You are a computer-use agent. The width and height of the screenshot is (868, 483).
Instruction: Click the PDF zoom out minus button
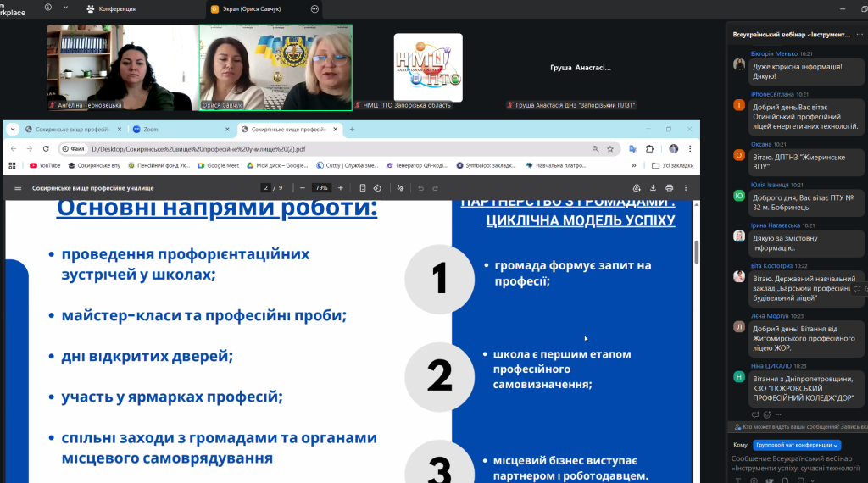pyautogui.click(x=303, y=187)
